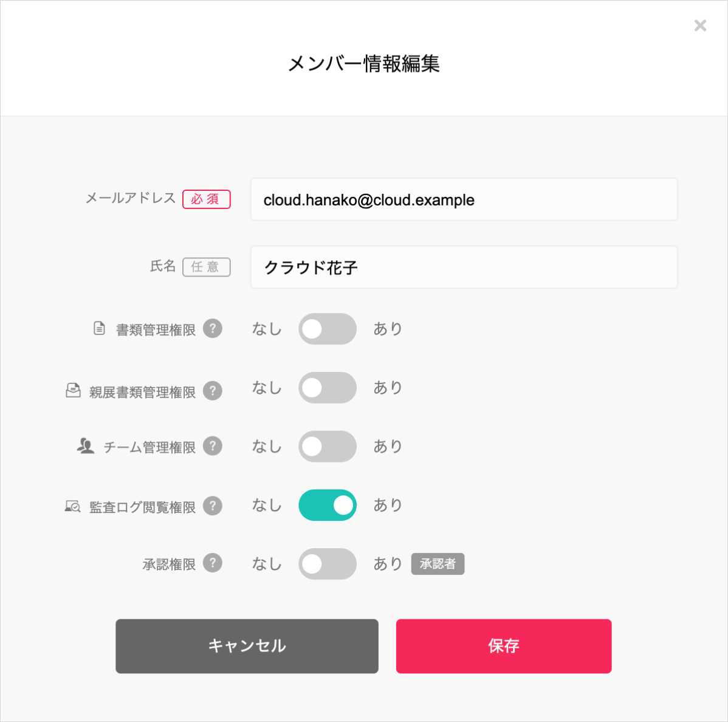Click the audit log viewer icon
Image resolution: width=728 pixels, height=722 pixels.
point(72,506)
